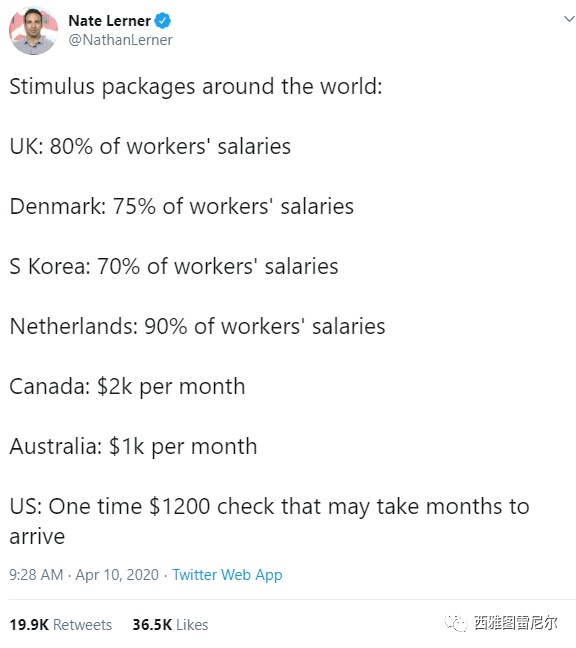Open the Nate Lerner display name
The image size is (576, 648).
point(109,21)
